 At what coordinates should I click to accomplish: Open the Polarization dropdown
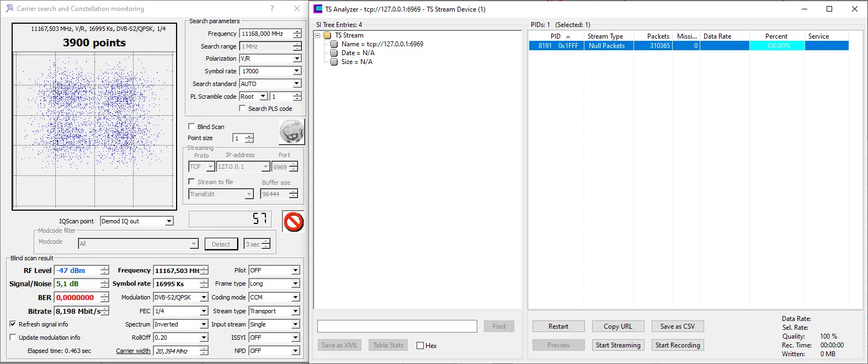point(297,58)
